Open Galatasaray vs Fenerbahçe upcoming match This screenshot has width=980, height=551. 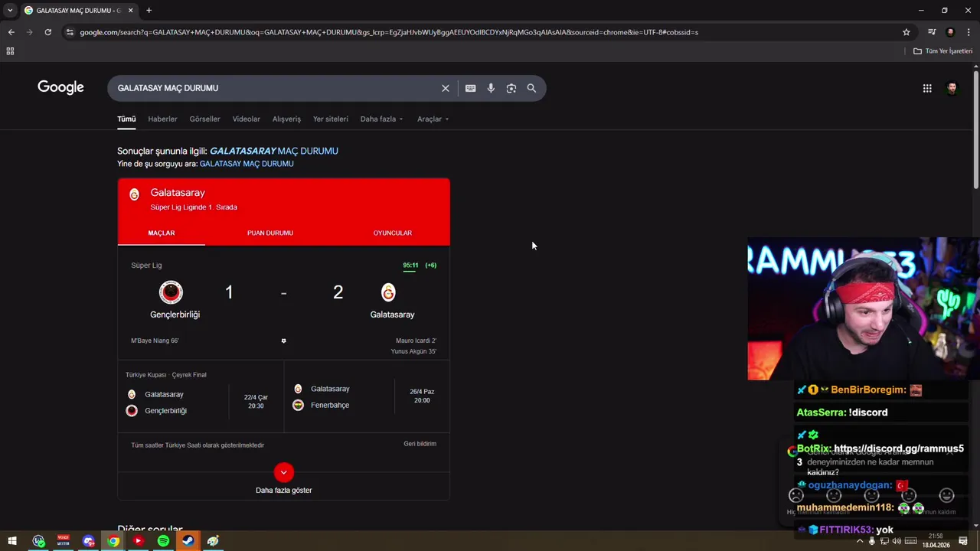coord(366,396)
